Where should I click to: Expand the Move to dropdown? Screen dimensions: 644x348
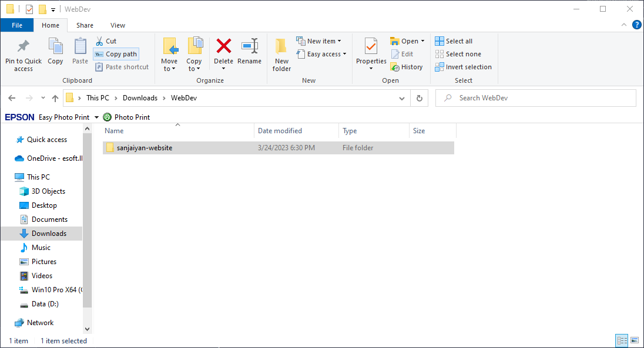point(169,69)
